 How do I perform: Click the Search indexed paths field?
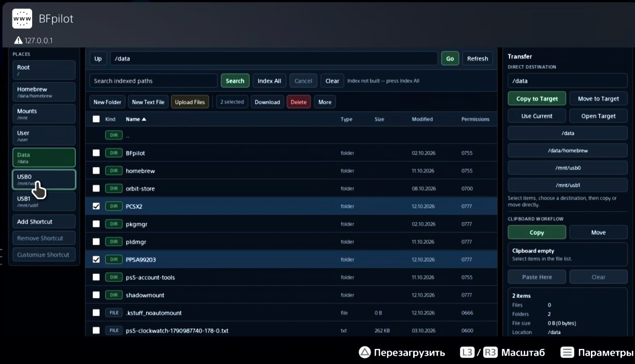click(x=153, y=81)
